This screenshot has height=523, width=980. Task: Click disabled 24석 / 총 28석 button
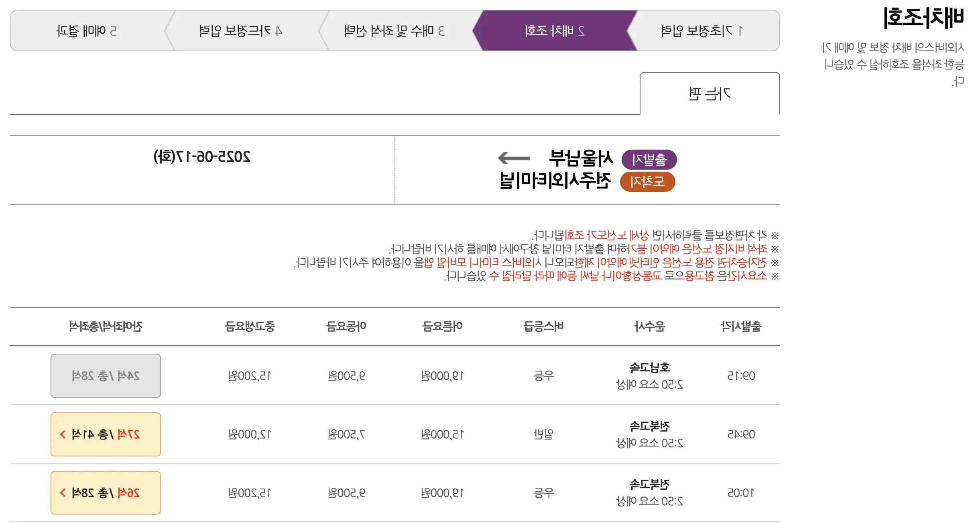pos(106,376)
